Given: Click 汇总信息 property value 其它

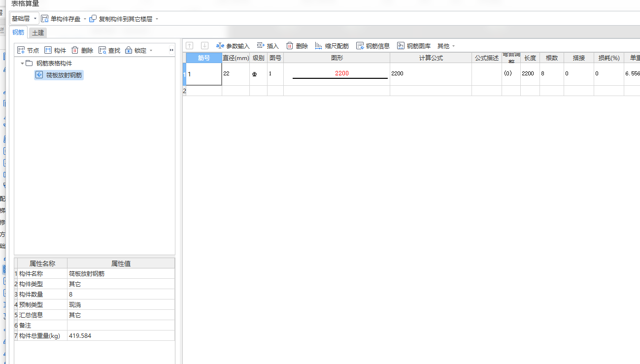Looking at the screenshot, I should [121, 315].
